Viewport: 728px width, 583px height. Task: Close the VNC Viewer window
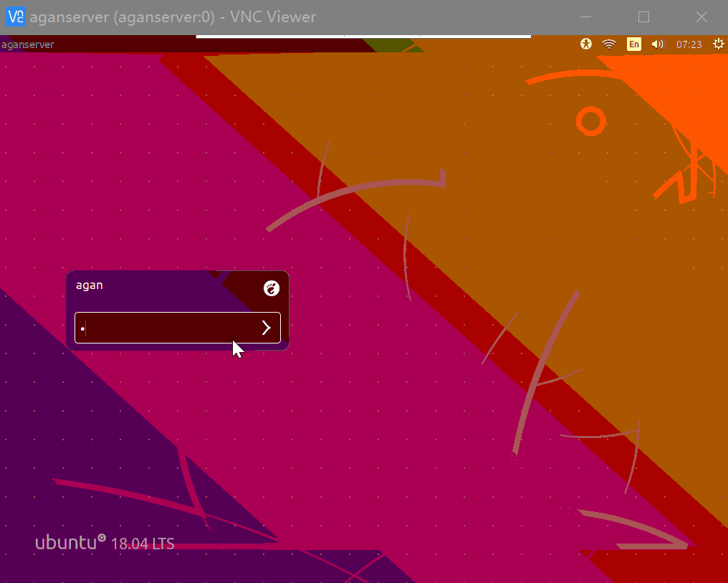(701, 17)
